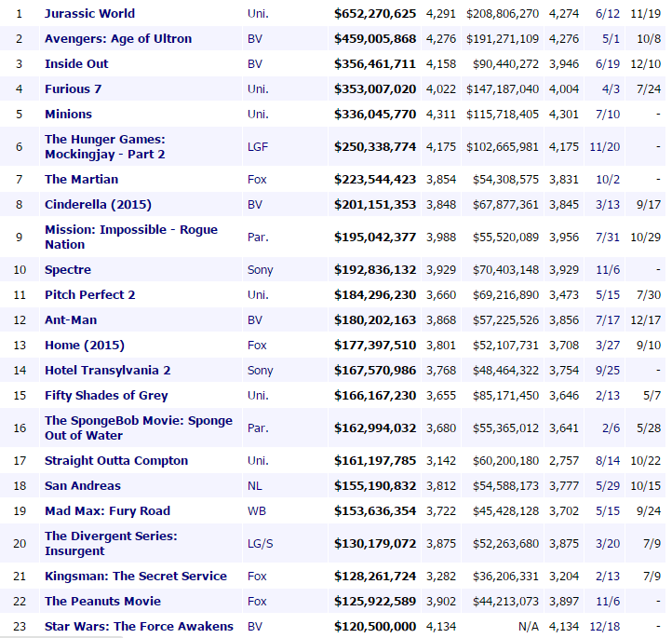Open Straight Outta Compton movie link

tap(116, 461)
